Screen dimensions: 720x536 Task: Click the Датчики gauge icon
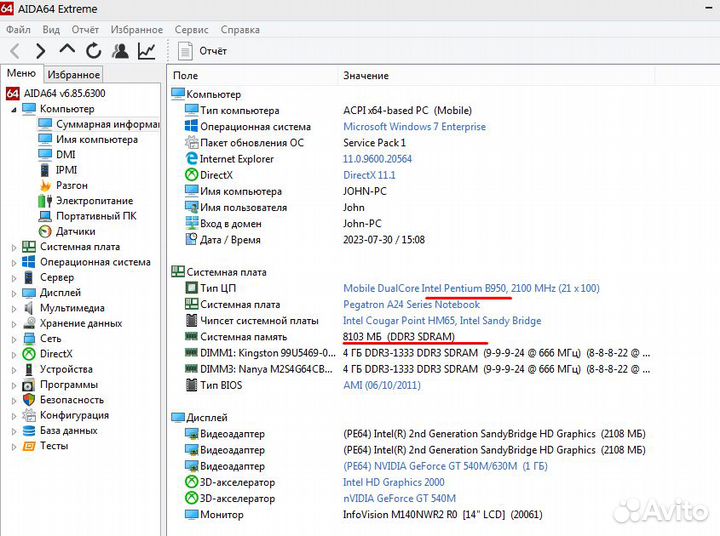tap(45, 231)
